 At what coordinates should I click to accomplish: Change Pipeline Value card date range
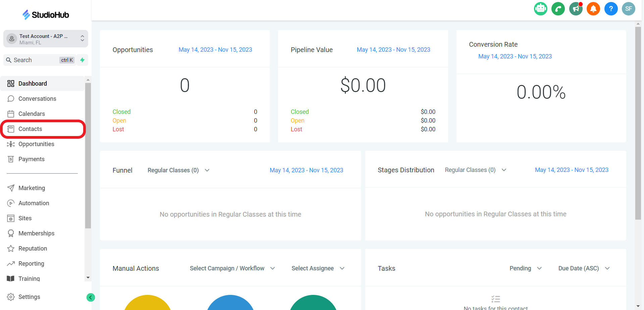(x=393, y=50)
